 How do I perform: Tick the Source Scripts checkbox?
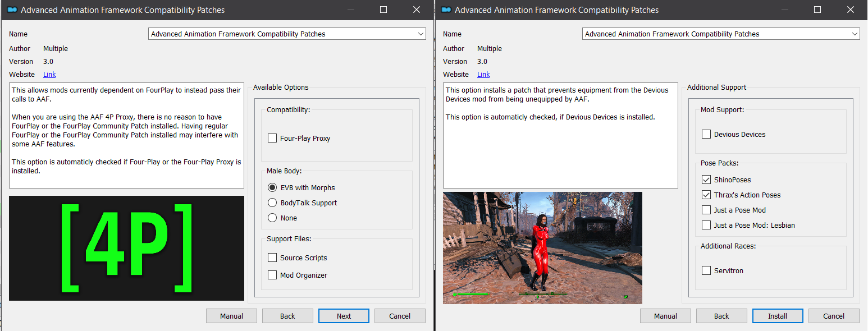pyautogui.click(x=272, y=258)
